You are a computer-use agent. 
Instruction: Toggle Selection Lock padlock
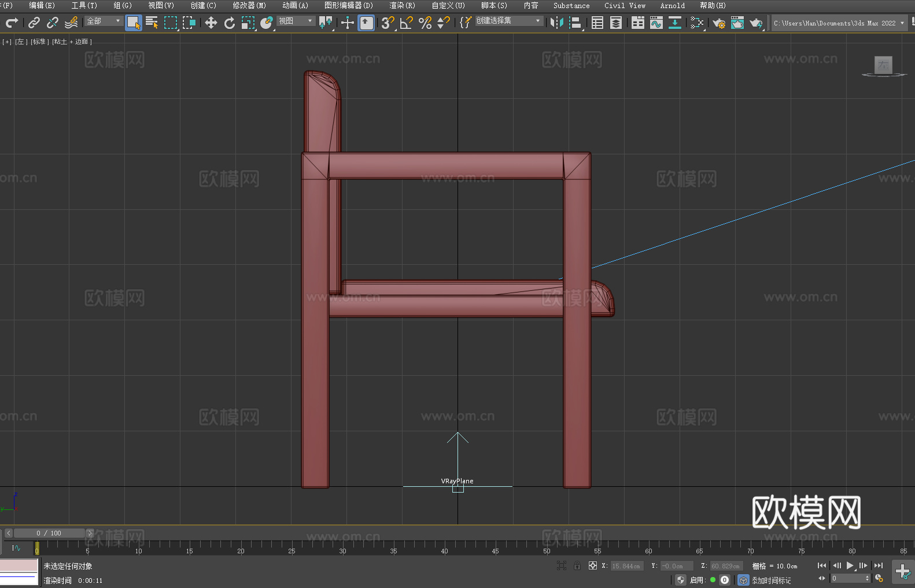pos(577,565)
